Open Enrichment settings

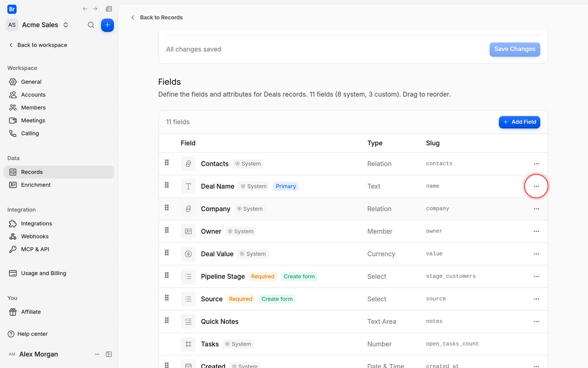pos(59,185)
